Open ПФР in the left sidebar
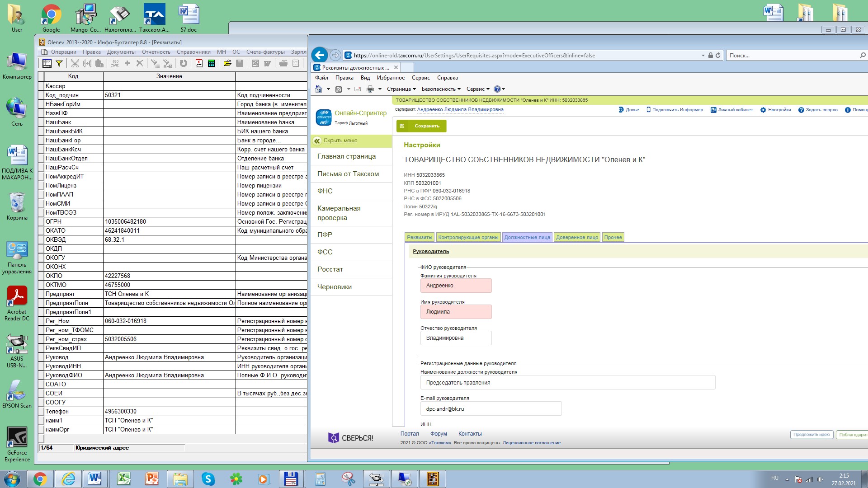 [x=351, y=235]
